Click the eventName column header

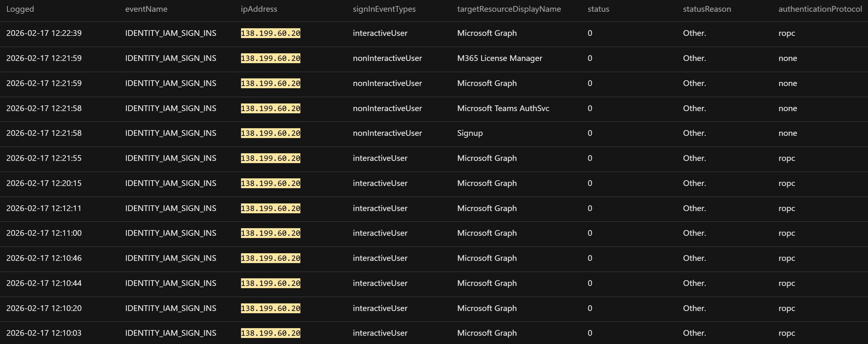coord(146,9)
